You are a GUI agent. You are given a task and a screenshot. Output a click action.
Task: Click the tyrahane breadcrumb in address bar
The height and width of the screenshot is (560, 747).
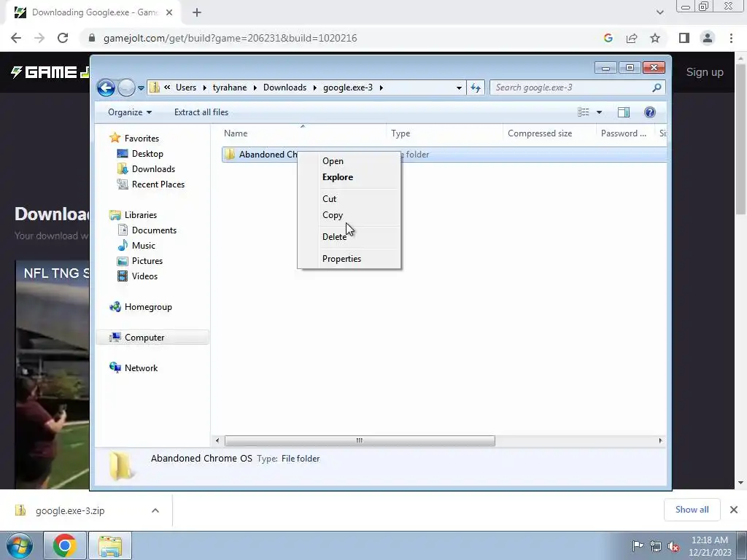click(230, 87)
